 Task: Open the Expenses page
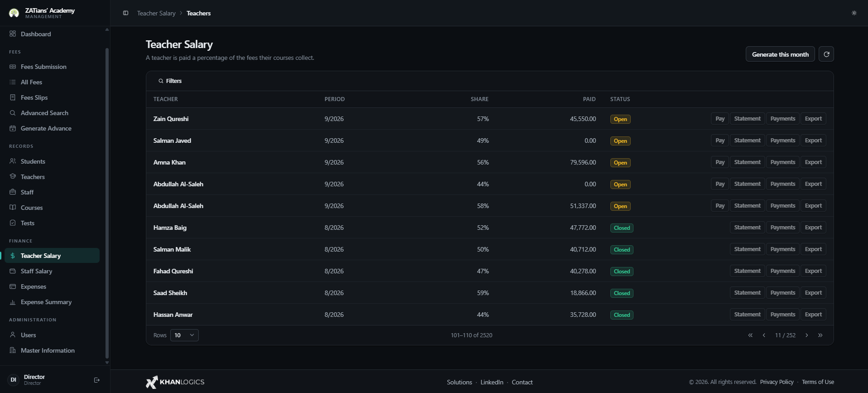point(52,286)
